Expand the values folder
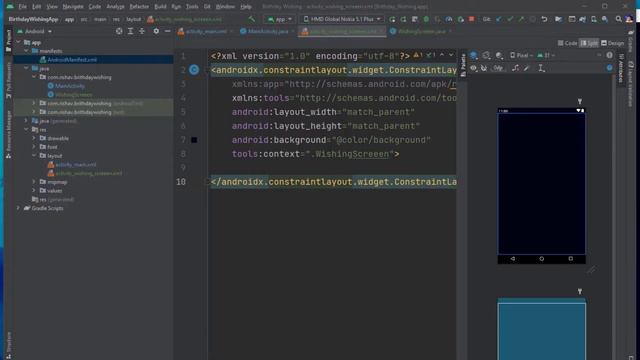 point(34,190)
